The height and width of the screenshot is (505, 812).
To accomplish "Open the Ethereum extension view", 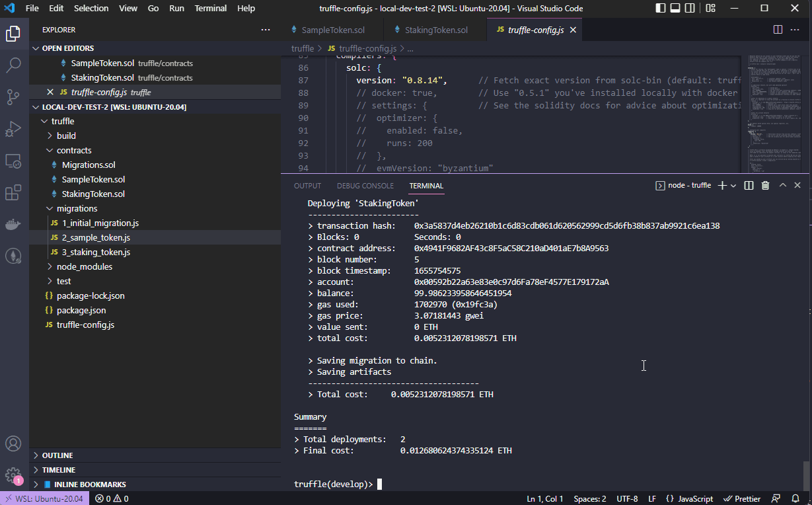I will point(14,256).
